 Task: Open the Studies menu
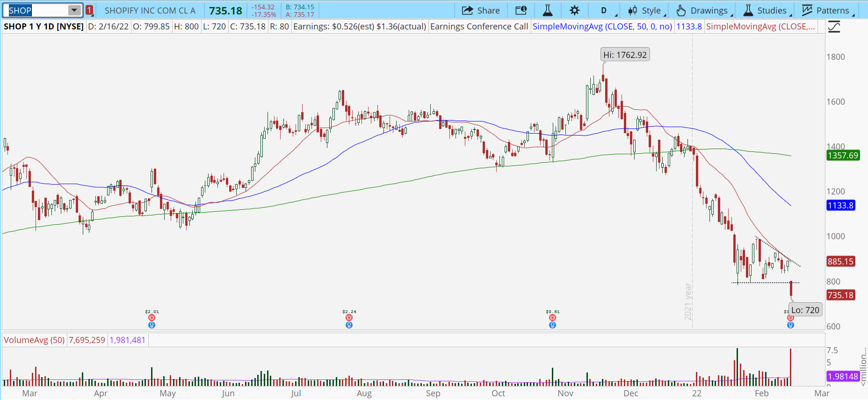pyautogui.click(x=767, y=10)
